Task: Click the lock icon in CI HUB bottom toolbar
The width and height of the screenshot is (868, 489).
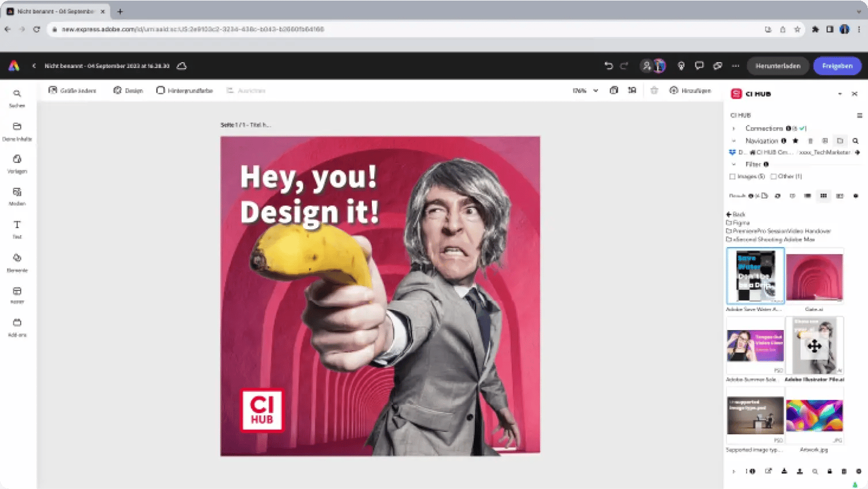Action: tap(829, 471)
